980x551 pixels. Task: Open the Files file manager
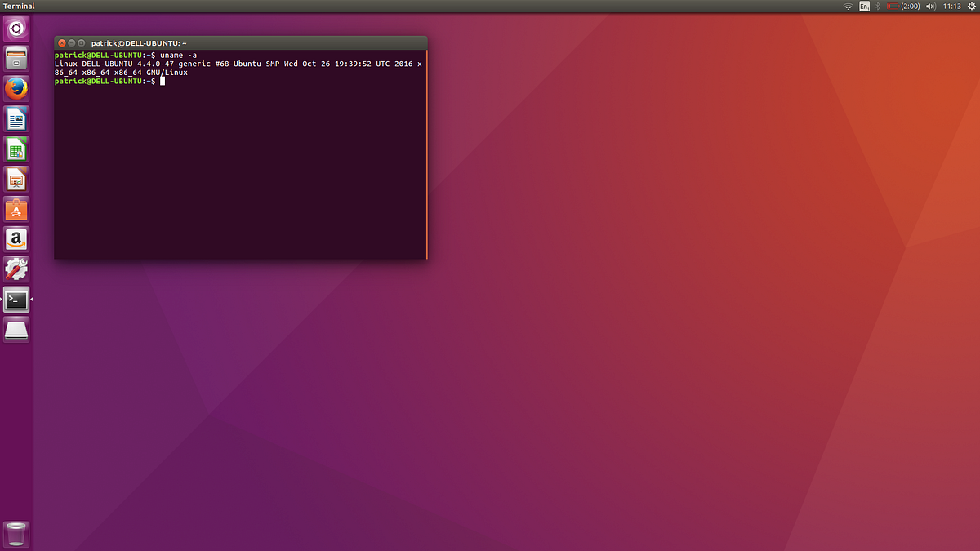pyautogui.click(x=16, y=58)
